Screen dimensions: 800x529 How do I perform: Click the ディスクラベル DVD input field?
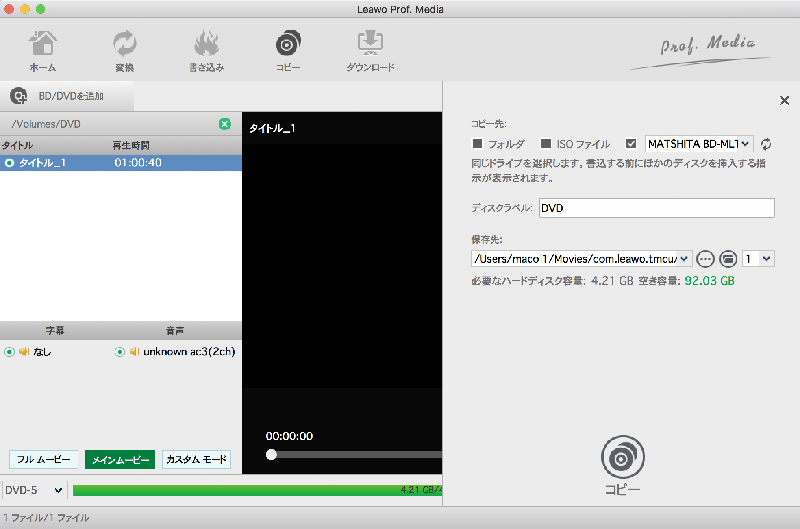[657, 208]
